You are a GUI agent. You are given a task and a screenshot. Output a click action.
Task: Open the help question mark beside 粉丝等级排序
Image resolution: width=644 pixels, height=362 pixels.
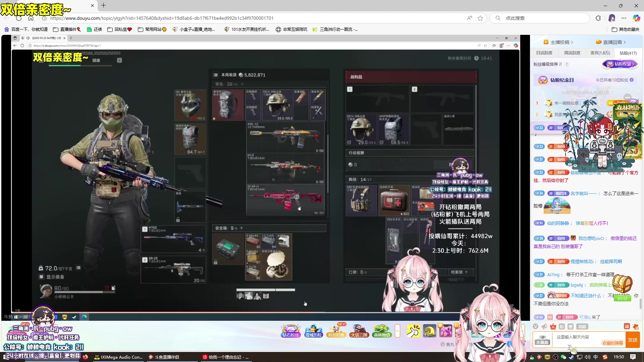click(567, 64)
